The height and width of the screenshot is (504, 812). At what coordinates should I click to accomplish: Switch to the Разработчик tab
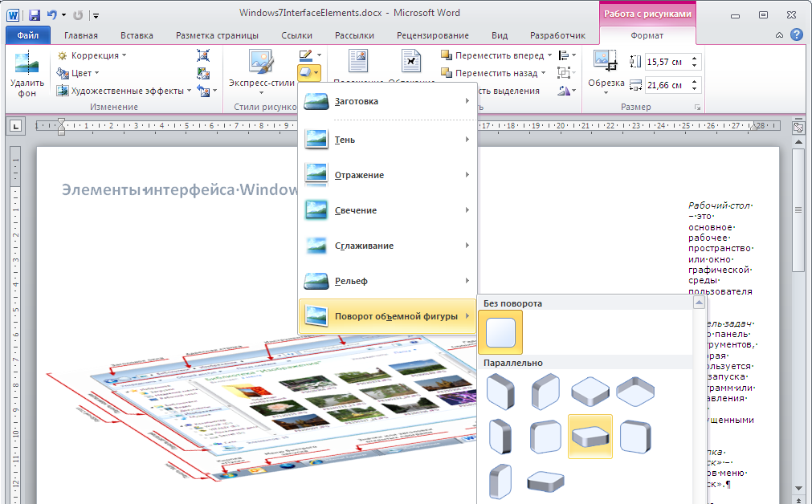pyautogui.click(x=557, y=35)
